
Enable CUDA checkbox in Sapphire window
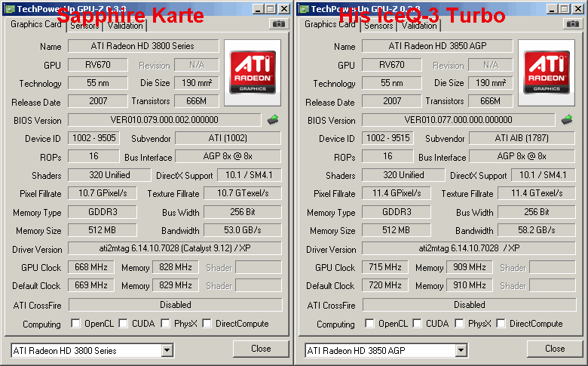tap(123, 323)
